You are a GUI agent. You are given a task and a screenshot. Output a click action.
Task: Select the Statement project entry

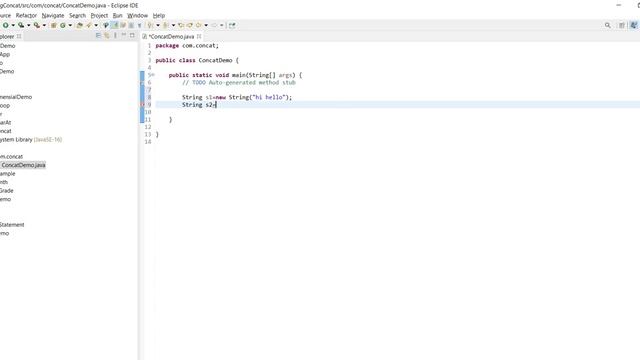[x=12, y=224]
